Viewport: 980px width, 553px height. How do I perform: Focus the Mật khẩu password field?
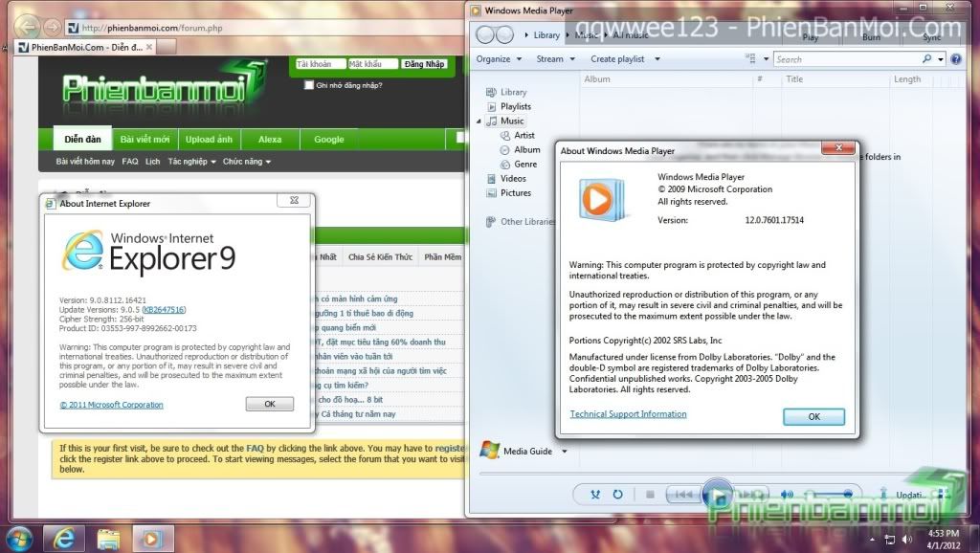point(372,64)
